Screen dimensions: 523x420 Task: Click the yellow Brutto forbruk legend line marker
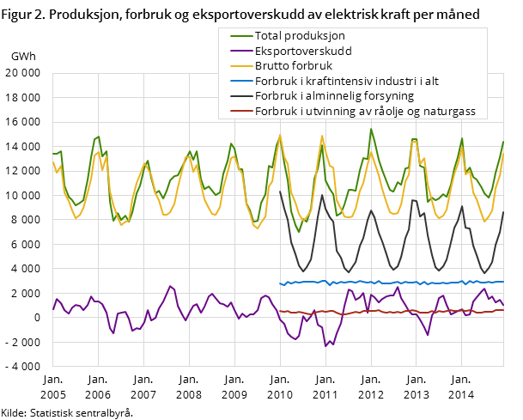[240, 66]
